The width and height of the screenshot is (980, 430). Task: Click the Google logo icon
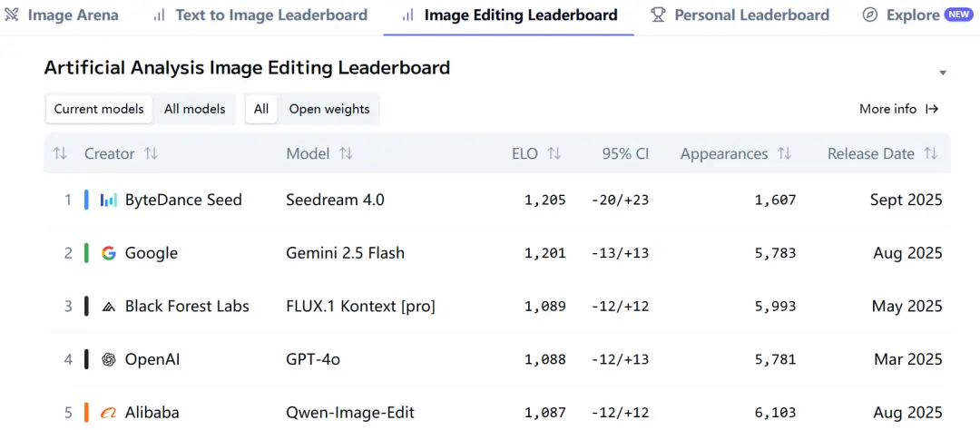point(109,253)
